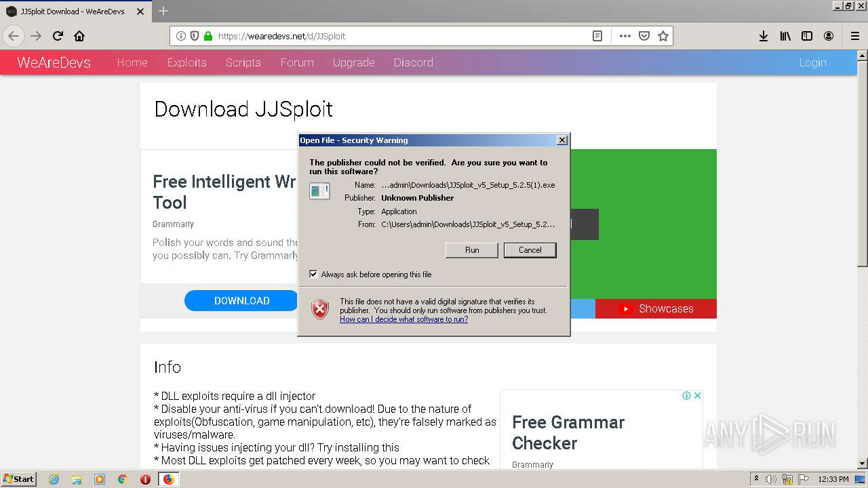Open page actions three-dot menu
This screenshot has width=868, height=488.
click(x=625, y=36)
